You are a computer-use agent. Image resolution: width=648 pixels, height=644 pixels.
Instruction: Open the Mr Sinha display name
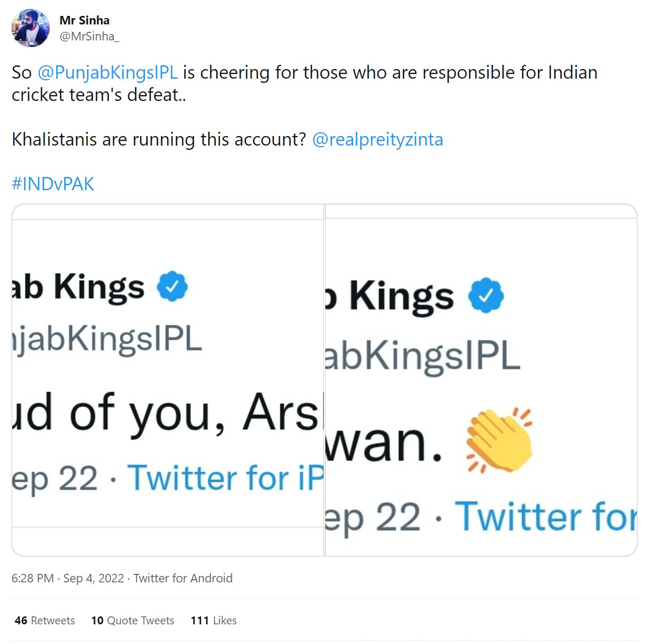(84, 20)
